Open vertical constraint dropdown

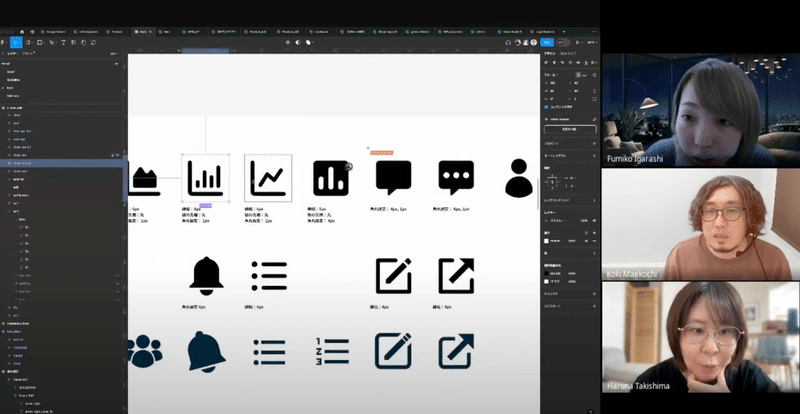click(x=572, y=186)
